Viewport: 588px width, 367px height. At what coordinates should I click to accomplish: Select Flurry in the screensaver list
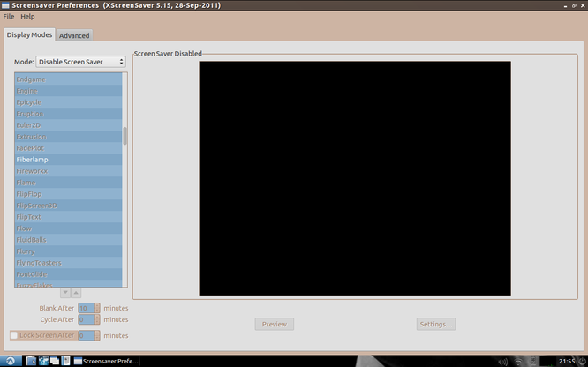[68, 251]
